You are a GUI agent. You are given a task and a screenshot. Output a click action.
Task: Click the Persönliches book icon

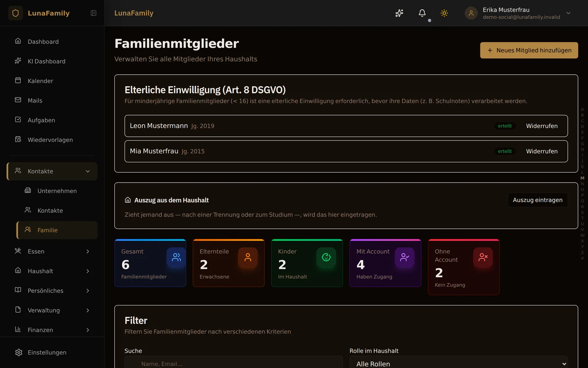[18, 290]
